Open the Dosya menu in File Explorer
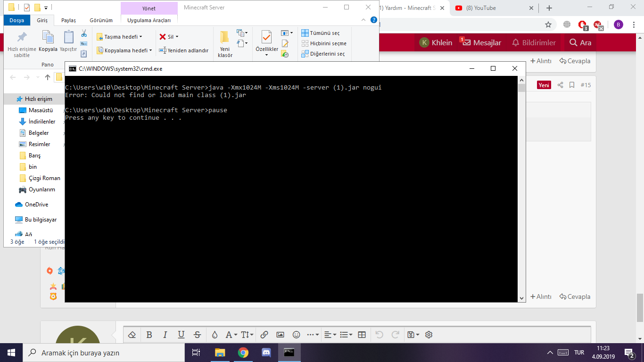 17,20
